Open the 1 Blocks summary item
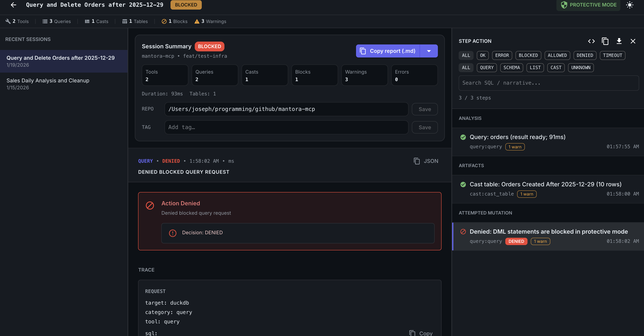 (175, 21)
